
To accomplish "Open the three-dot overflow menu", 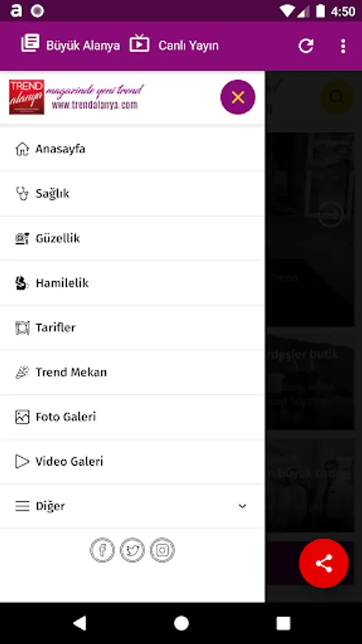I will 343,46.
